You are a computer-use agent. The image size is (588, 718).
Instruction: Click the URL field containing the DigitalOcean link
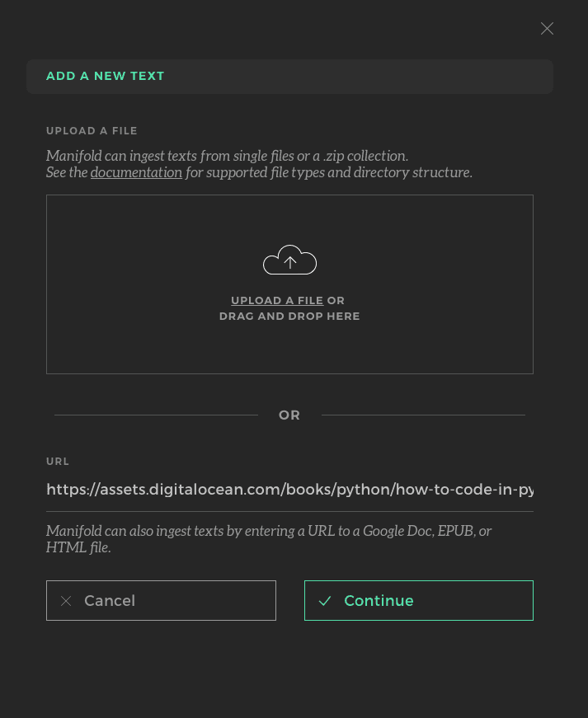[x=289, y=489]
